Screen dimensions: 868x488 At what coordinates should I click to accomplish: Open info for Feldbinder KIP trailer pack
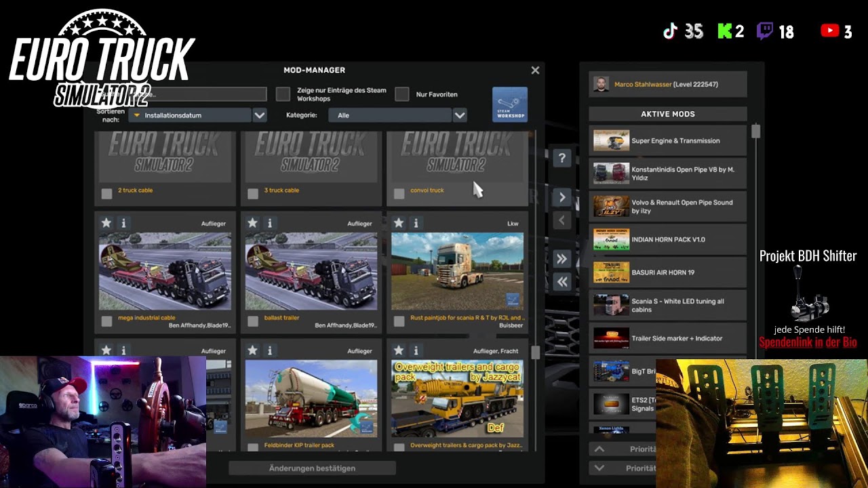pos(270,350)
